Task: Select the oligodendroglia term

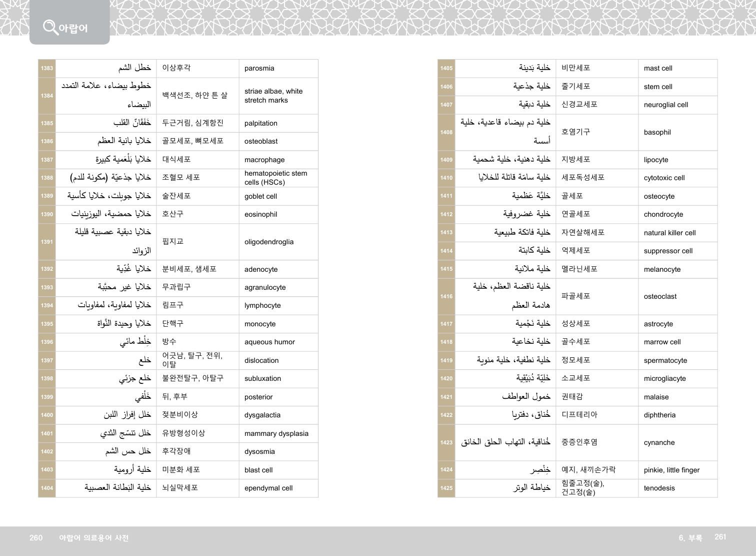Action: tap(269, 242)
